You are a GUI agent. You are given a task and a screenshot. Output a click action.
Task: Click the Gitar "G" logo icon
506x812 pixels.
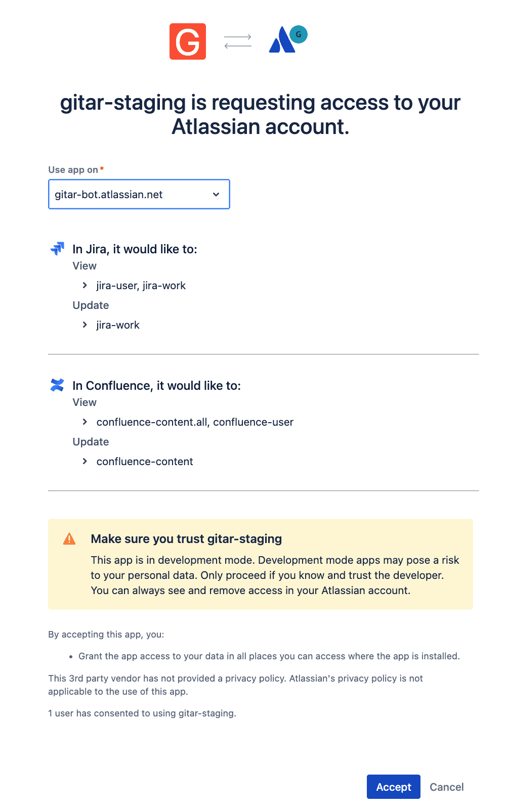188,41
